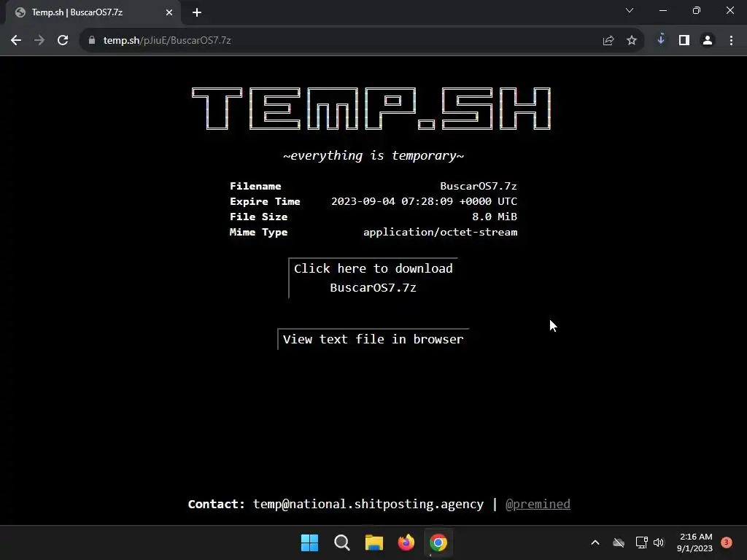The image size is (747, 560).
Task: Go back to the previous page
Action: tap(16, 41)
